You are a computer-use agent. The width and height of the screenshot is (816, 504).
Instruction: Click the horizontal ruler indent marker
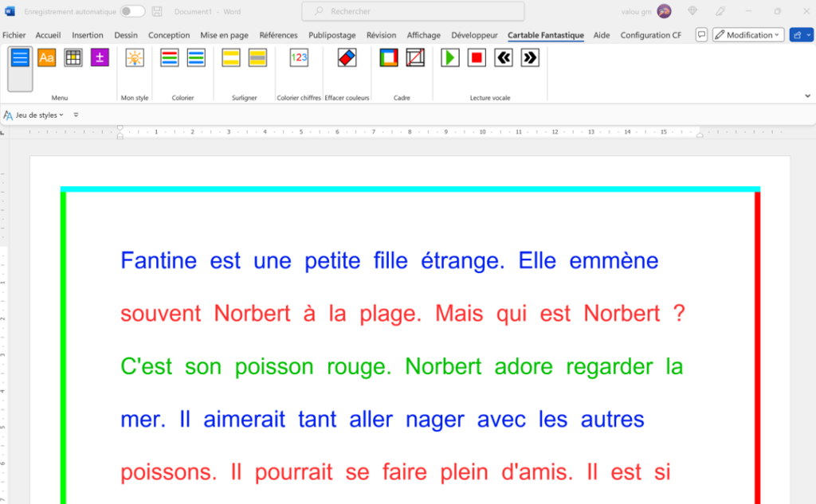coord(120,132)
